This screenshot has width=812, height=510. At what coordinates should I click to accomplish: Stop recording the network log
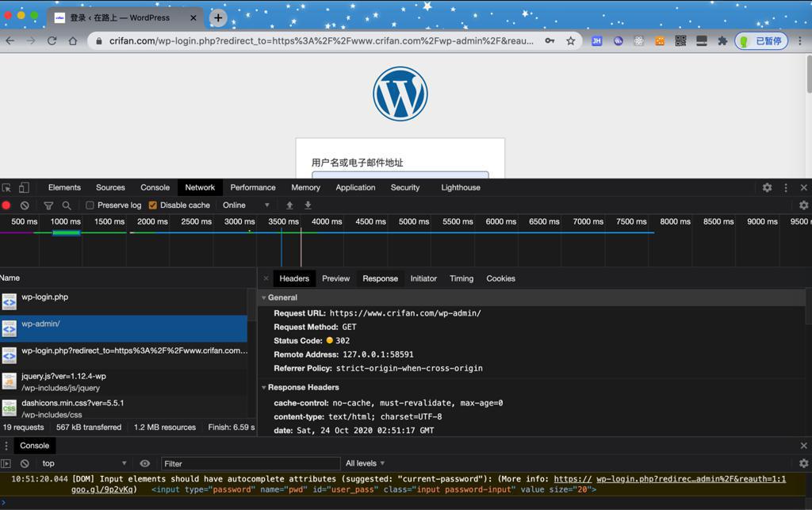coord(6,205)
